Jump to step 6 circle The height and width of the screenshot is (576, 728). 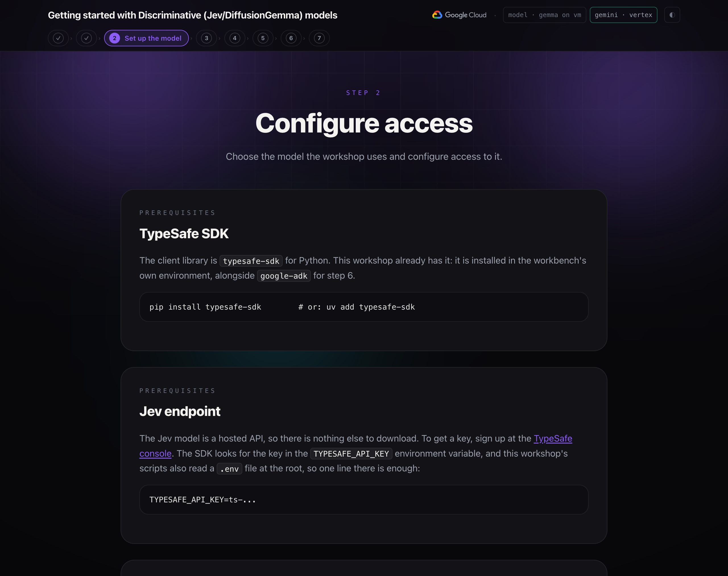[x=291, y=38]
